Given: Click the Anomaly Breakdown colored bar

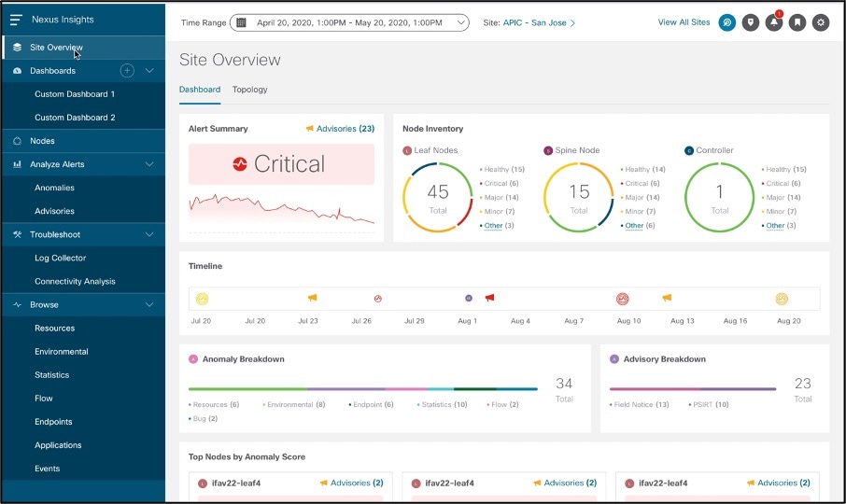Looking at the screenshot, I should (x=363, y=388).
